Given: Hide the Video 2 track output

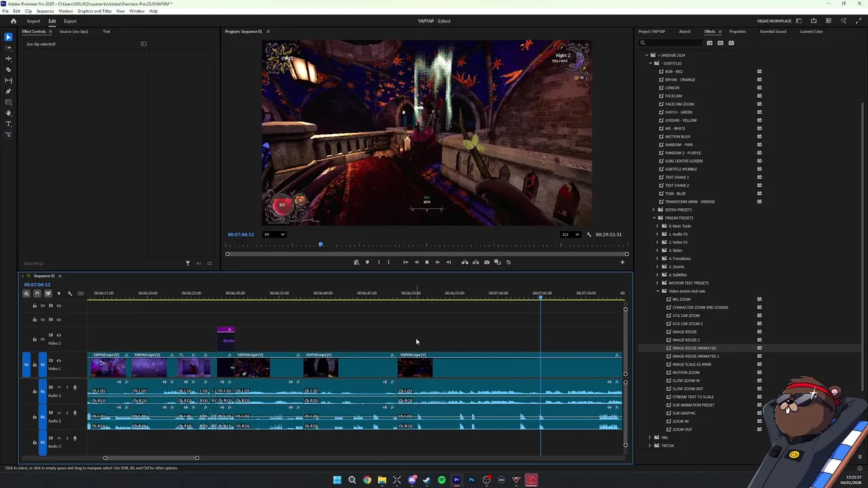Looking at the screenshot, I should [x=58, y=335].
